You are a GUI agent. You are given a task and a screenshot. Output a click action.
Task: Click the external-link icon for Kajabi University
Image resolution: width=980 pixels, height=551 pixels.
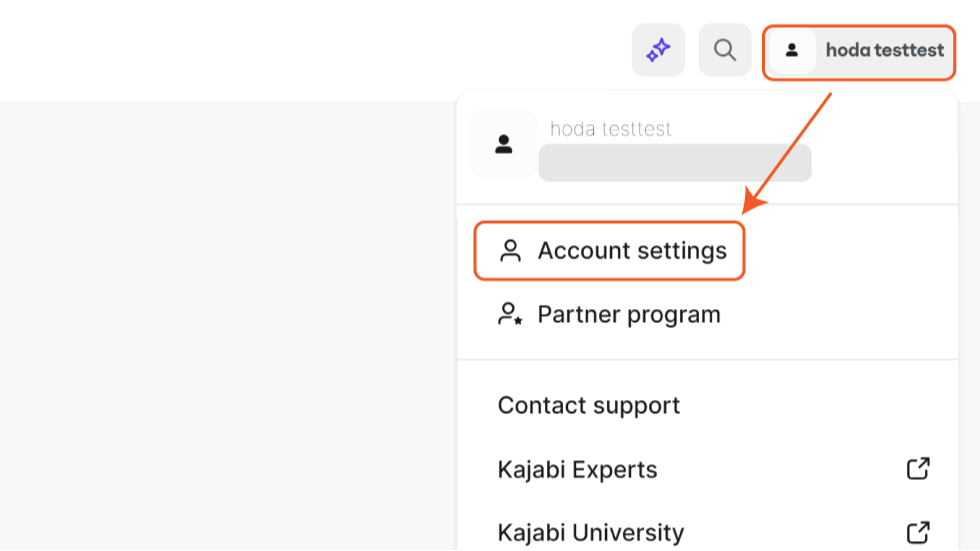[x=918, y=532]
